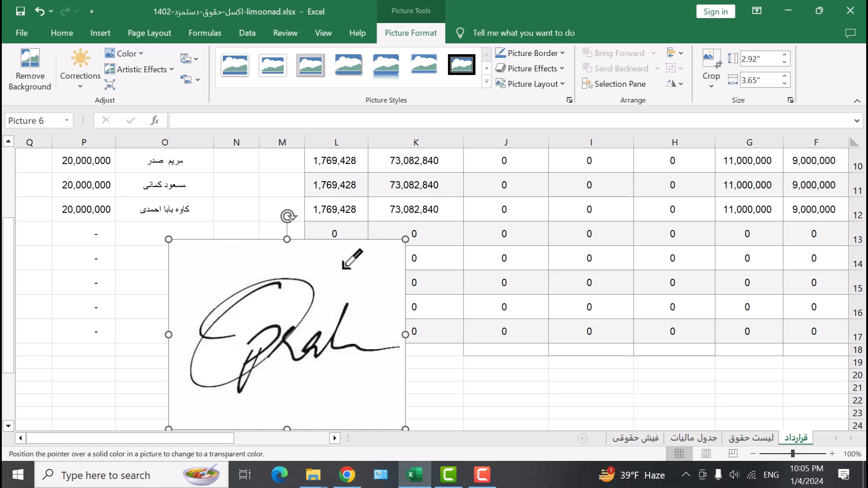Switch to Normal view in status bar
This screenshot has height=488, width=868.
(679, 454)
